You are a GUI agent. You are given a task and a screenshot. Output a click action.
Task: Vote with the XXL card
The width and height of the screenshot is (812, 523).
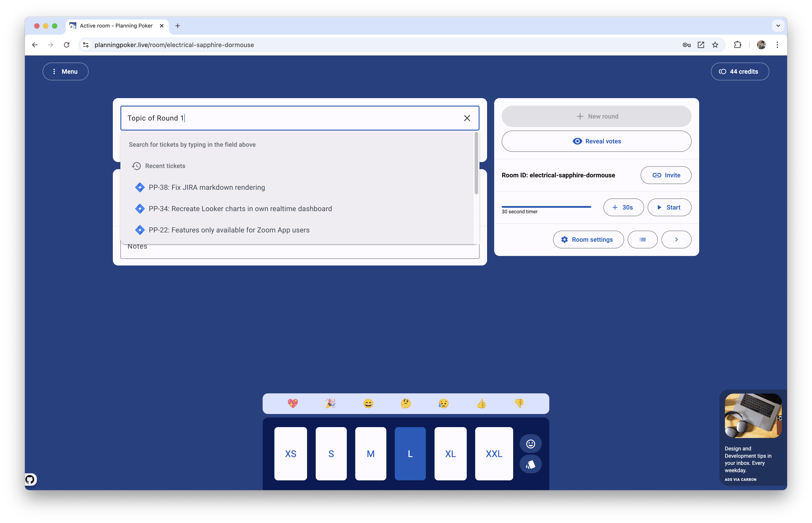pyautogui.click(x=494, y=453)
